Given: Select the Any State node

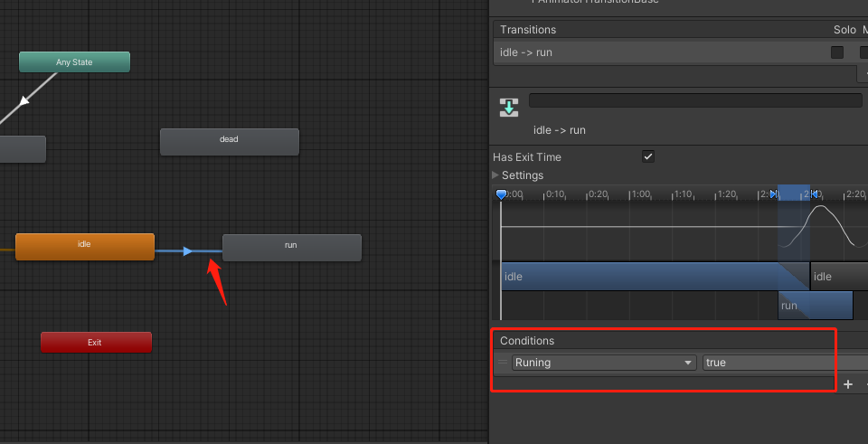Looking at the screenshot, I should (75, 62).
